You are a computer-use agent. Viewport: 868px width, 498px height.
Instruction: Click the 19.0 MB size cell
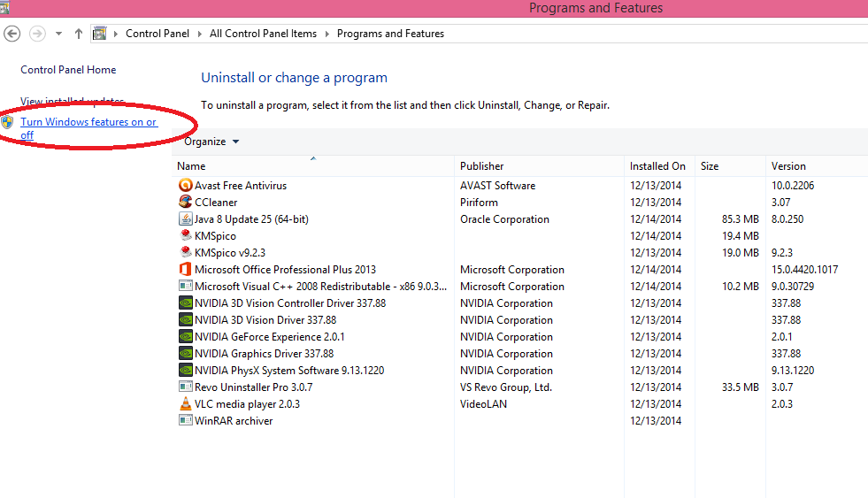pyautogui.click(x=740, y=253)
